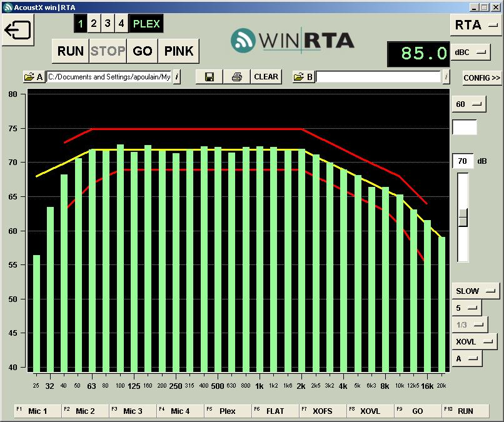Select F8 XOVL shortcut
504x422 pixels.
click(370, 411)
